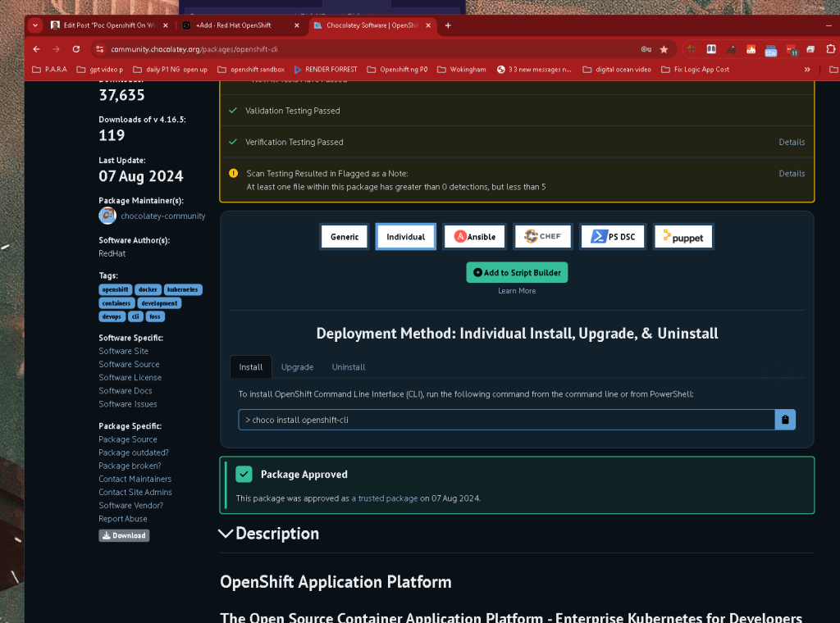Open the Learn More link

[517, 291]
